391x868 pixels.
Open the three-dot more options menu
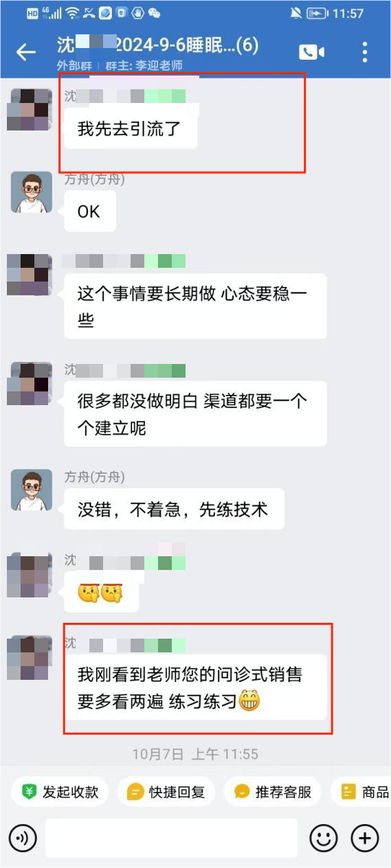point(365,52)
